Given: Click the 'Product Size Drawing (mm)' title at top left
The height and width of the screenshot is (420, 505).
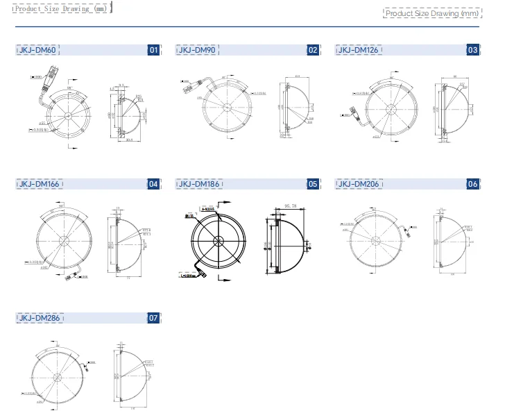Looking at the screenshot, I should (61, 9).
